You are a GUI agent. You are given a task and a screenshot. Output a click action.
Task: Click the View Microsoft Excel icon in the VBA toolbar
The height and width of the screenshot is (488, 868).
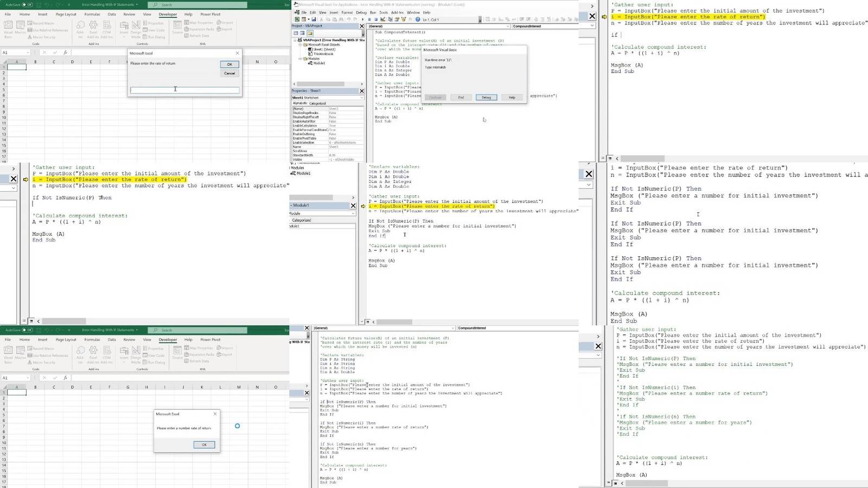pos(297,20)
